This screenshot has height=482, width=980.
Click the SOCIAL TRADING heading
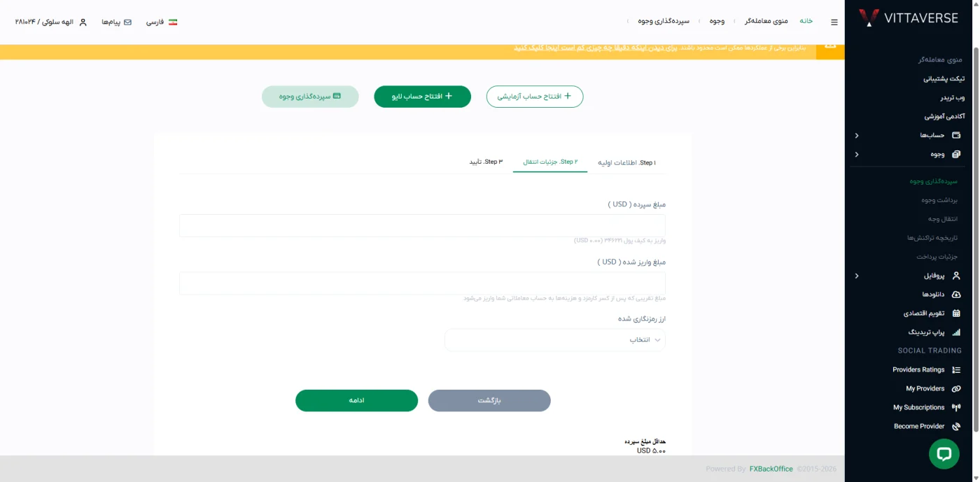click(x=930, y=350)
